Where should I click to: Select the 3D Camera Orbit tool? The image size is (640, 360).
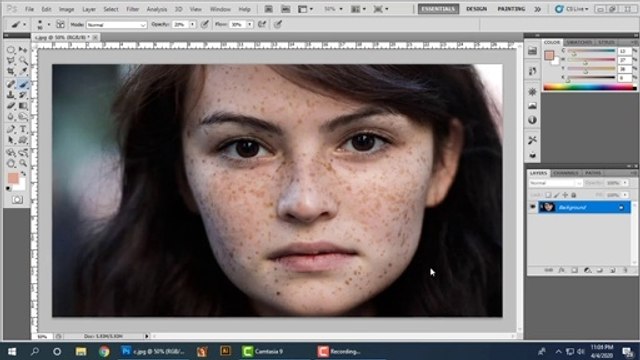tap(23, 153)
